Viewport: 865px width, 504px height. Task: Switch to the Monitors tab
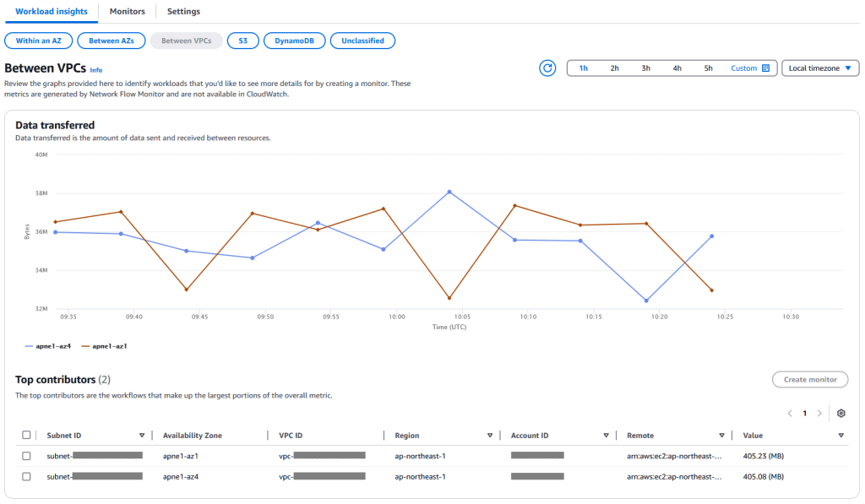[x=127, y=12]
